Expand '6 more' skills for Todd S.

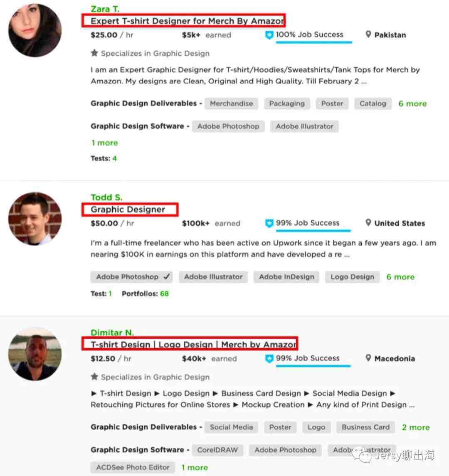(400, 277)
